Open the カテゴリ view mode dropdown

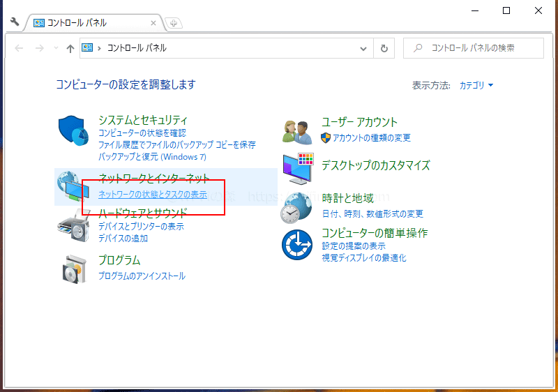pos(476,85)
